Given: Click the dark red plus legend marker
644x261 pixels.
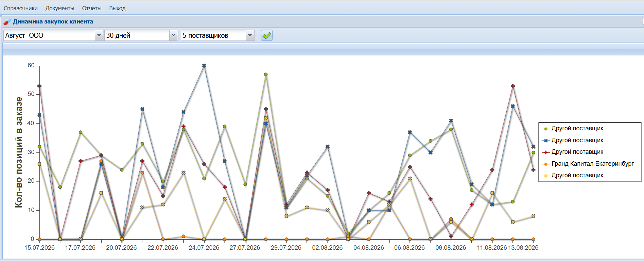Looking at the screenshot, I should click(546, 152).
